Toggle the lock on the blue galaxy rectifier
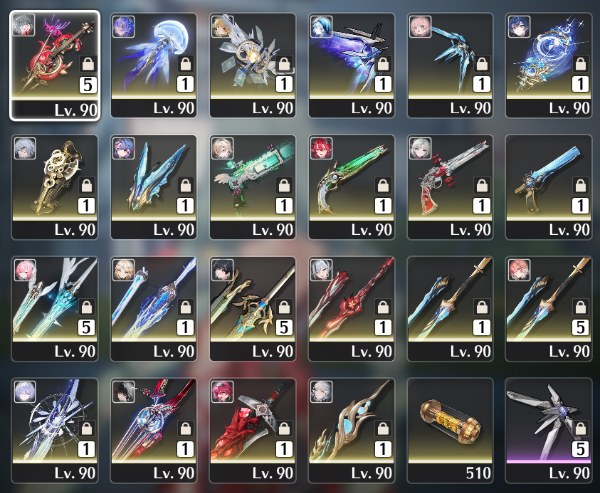 pyautogui.click(x=580, y=64)
